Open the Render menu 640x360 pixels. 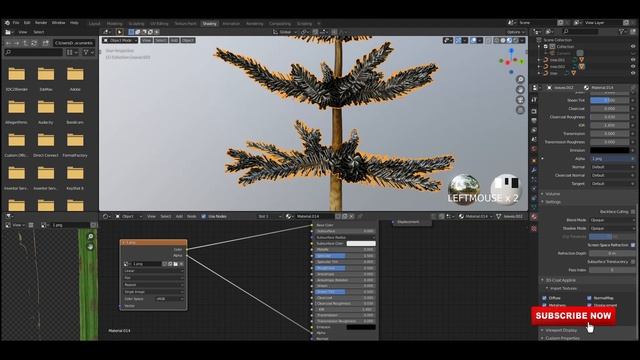point(41,23)
